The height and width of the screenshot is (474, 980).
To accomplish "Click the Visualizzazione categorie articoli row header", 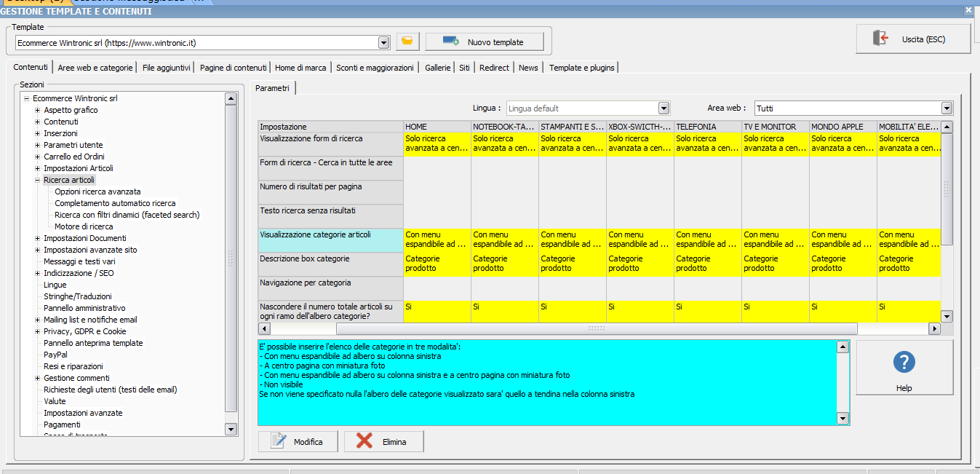I will 330,240.
